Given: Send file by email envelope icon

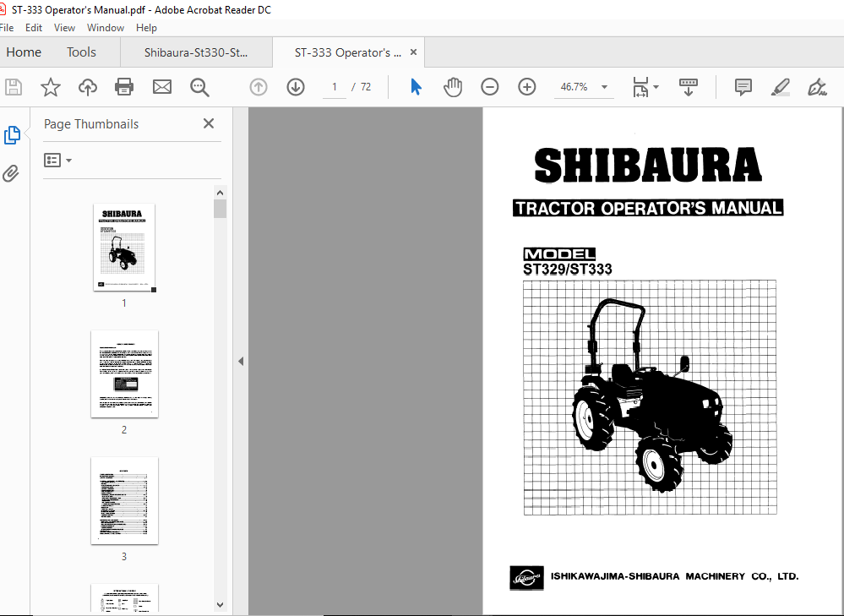Looking at the screenshot, I should click(162, 87).
